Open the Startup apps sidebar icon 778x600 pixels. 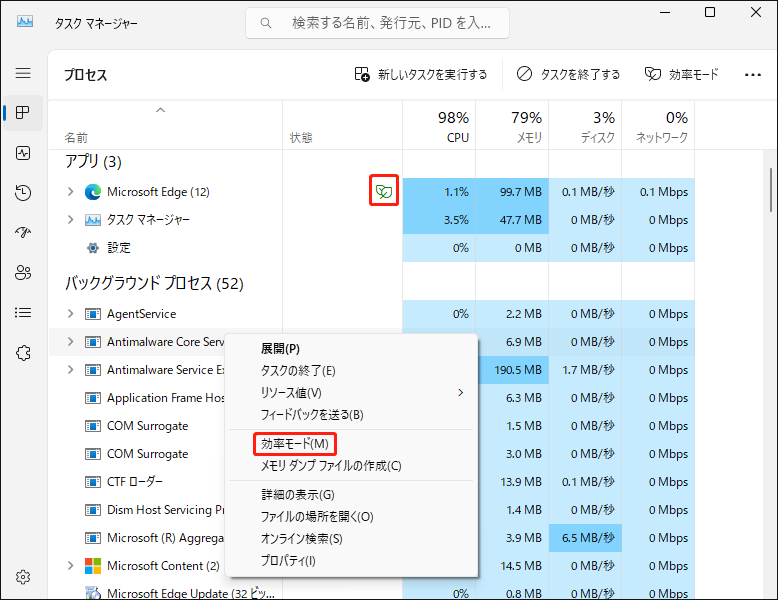coord(23,232)
